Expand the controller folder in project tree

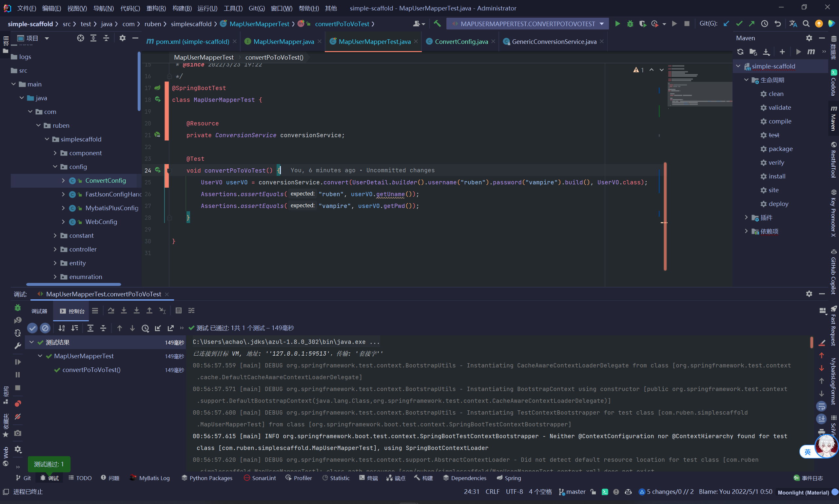coord(55,249)
